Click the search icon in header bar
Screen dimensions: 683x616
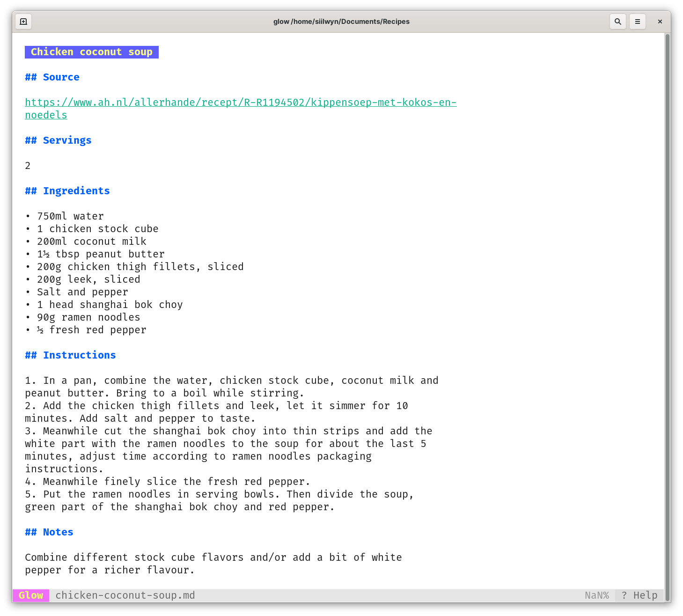click(618, 22)
